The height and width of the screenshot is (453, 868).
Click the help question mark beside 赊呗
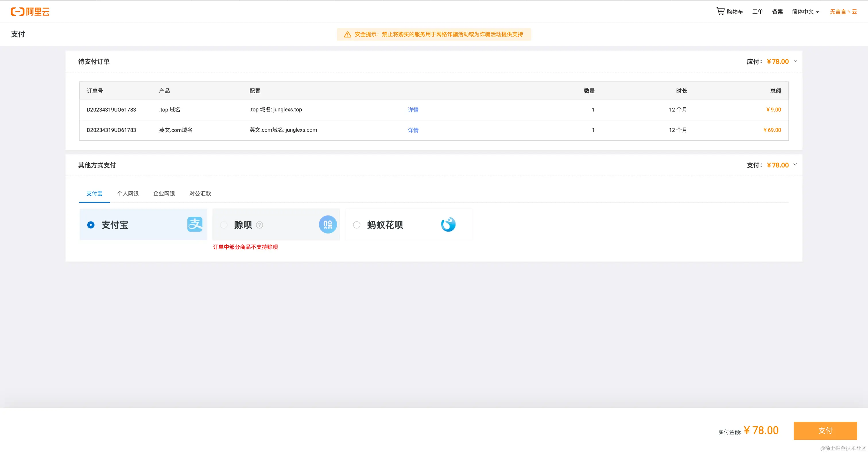[259, 225]
